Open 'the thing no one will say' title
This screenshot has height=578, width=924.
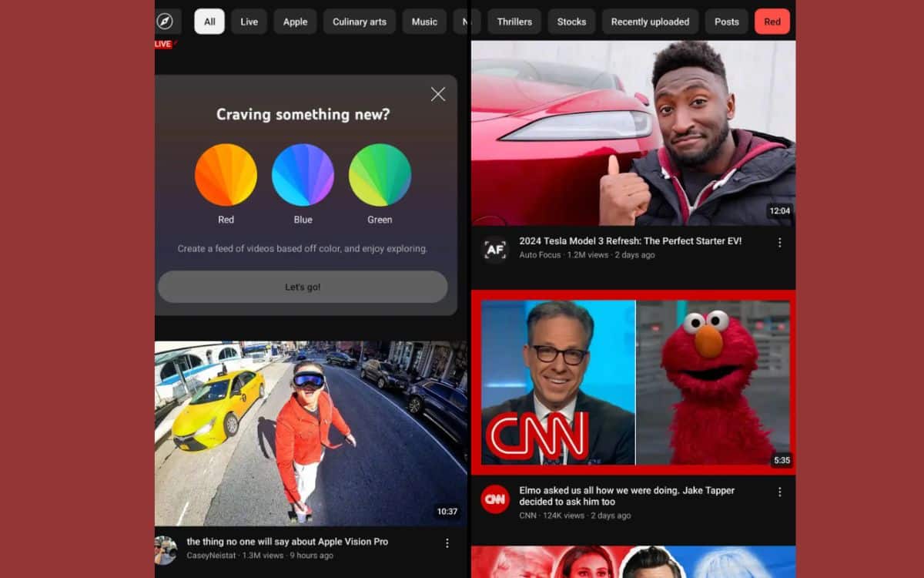point(287,542)
